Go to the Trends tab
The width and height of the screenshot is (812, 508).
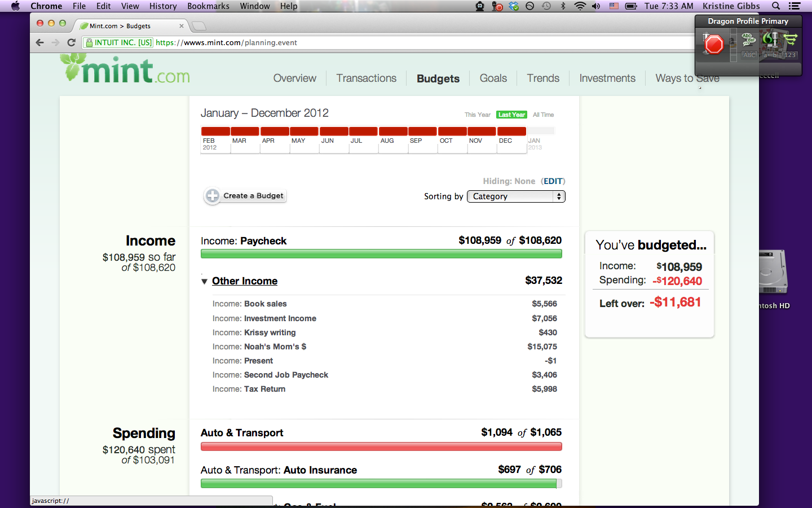[x=543, y=78]
